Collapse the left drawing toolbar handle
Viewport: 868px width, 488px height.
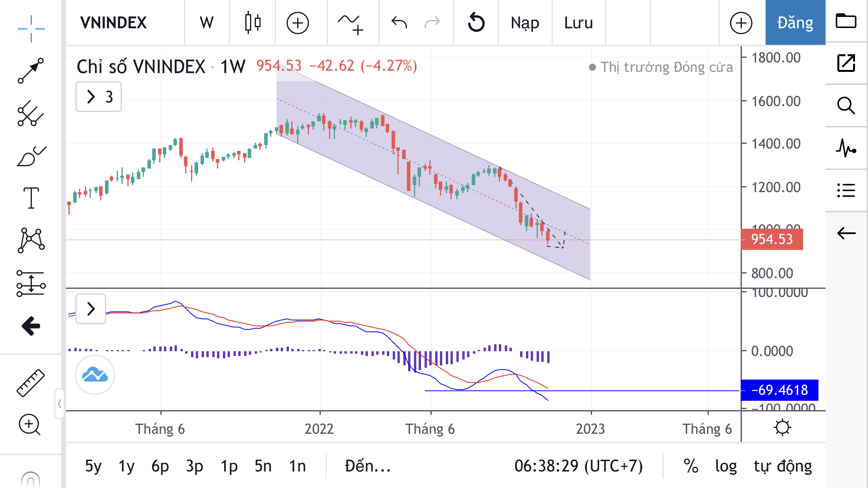point(59,404)
